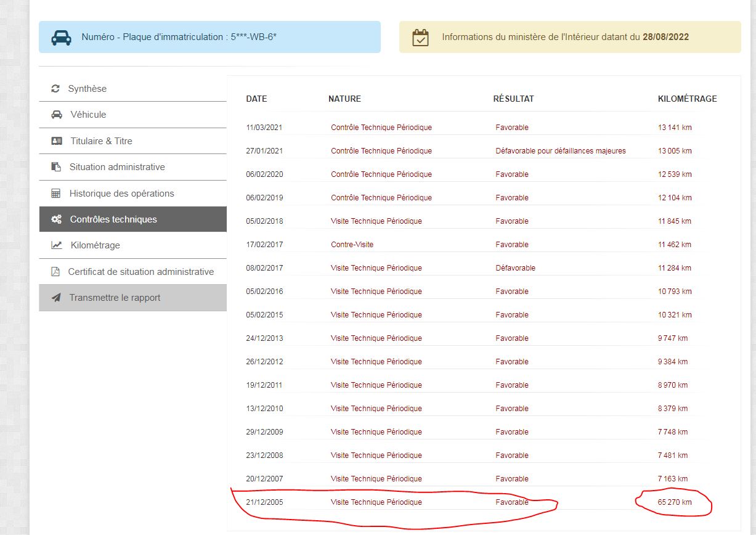Click the Contre-Visite entry from 17/02/2017
Viewport: 756px width, 535px height.
[352, 245]
